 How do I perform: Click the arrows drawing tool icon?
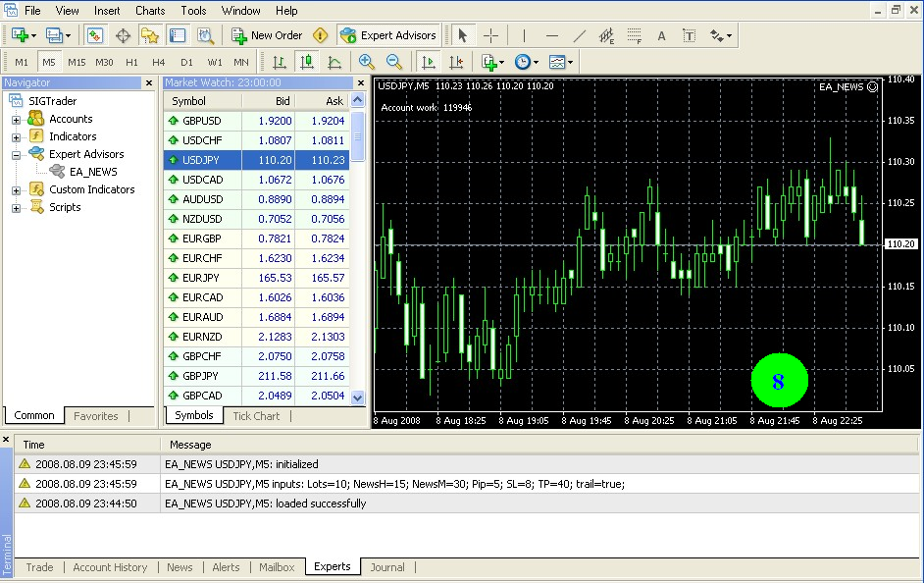point(717,36)
